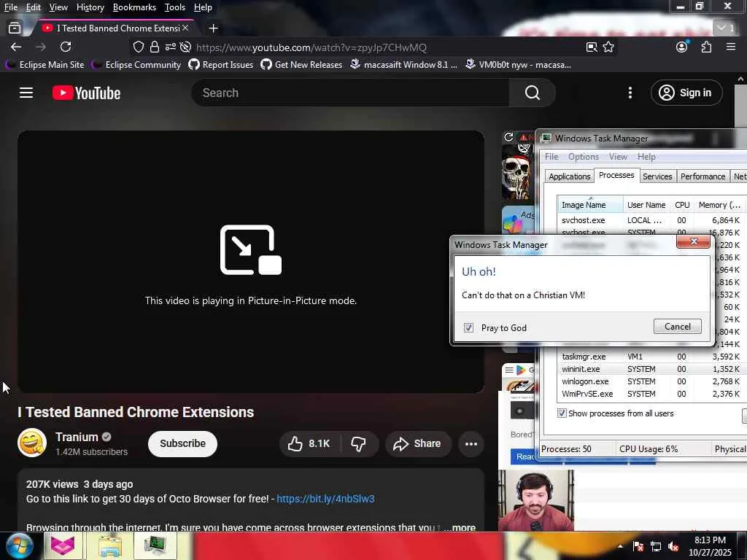Select taskmgr.exe process row
Viewport: 747px width, 560px height.
pos(651,356)
